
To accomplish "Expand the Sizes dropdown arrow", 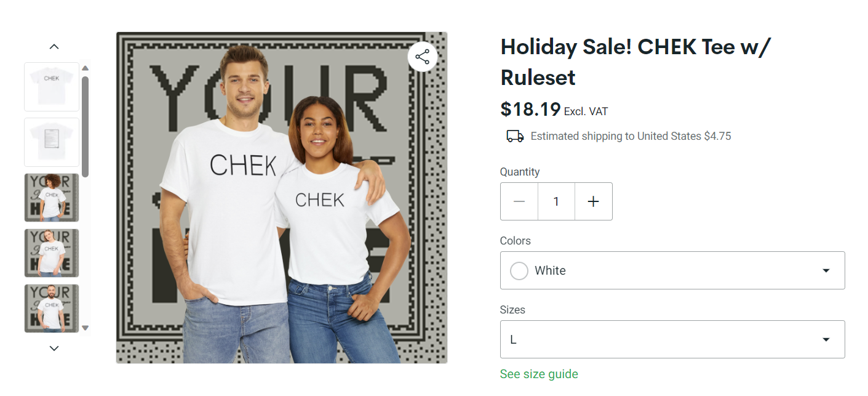I will (826, 339).
